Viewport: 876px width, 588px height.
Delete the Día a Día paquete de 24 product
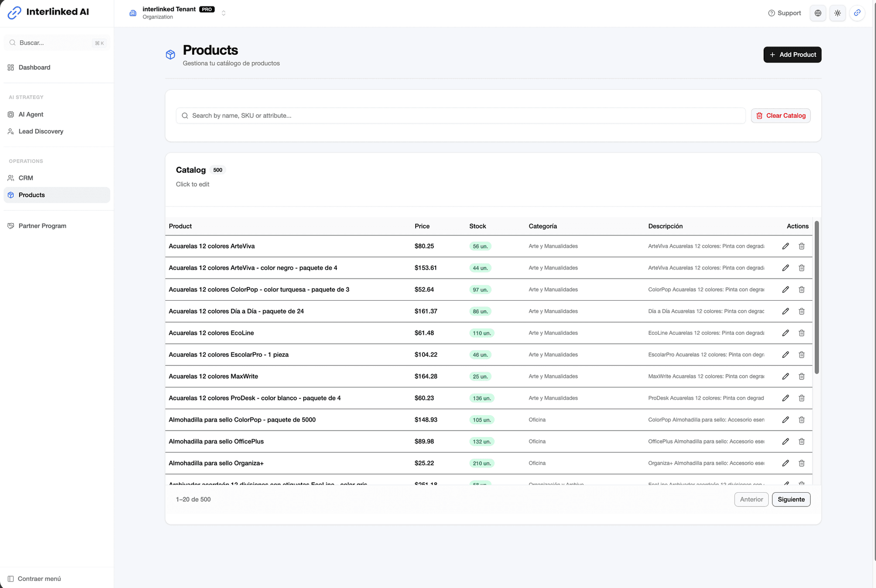(802, 311)
